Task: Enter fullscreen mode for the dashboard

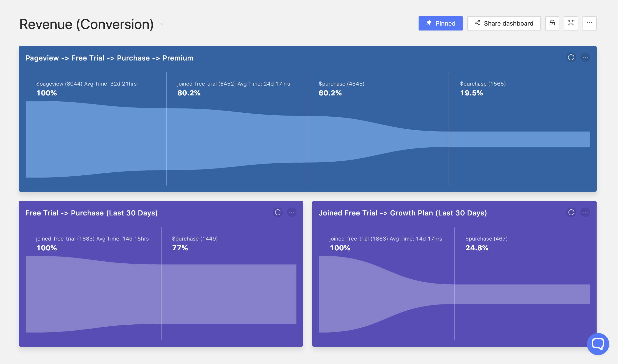Action: pos(571,23)
